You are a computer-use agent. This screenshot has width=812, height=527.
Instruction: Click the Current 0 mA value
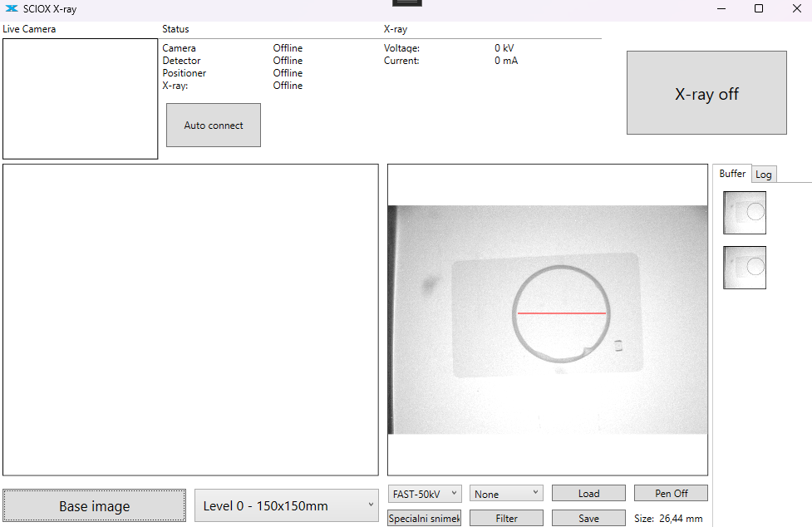(506, 61)
